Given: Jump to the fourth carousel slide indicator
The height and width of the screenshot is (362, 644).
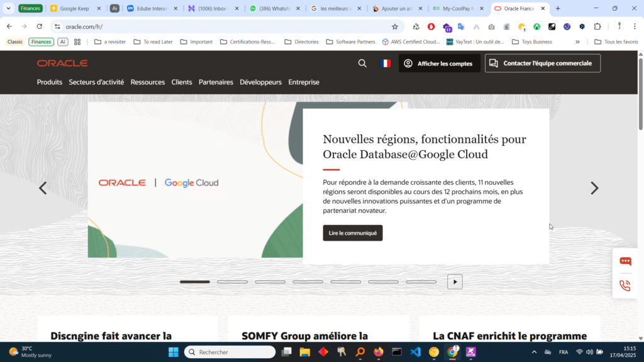Looking at the screenshot, I should (308, 282).
